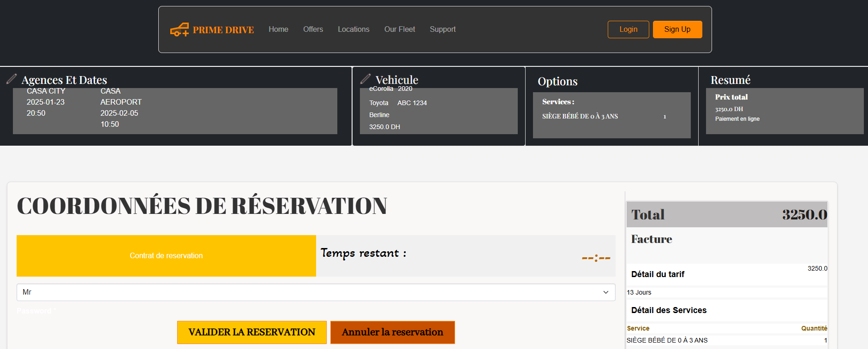
Task: Go to the Home menu item
Action: coord(278,30)
